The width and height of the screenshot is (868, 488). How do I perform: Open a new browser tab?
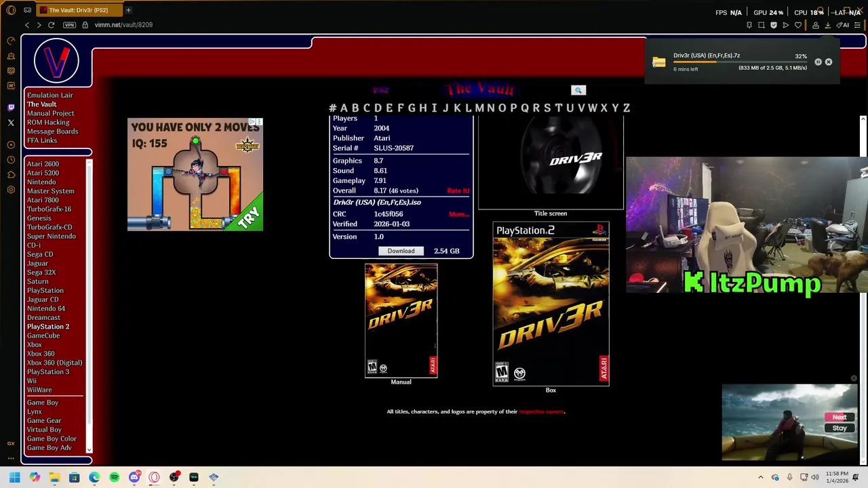tap(128, 10)
